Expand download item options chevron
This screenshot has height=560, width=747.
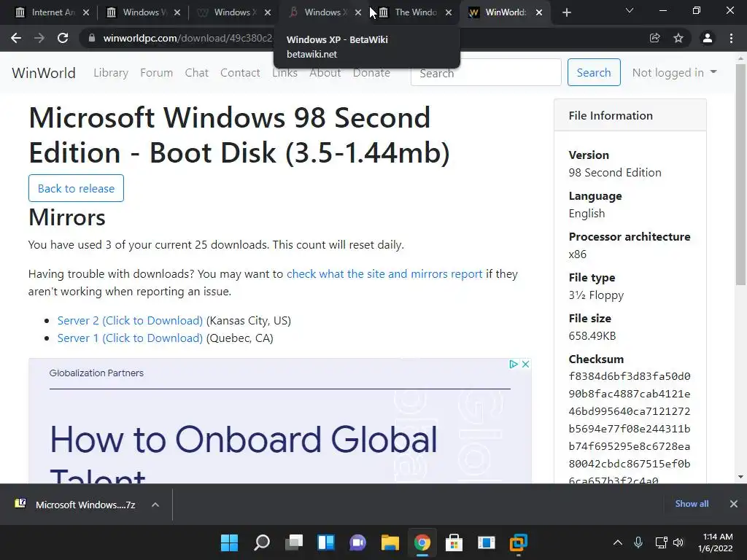(155, 505)
